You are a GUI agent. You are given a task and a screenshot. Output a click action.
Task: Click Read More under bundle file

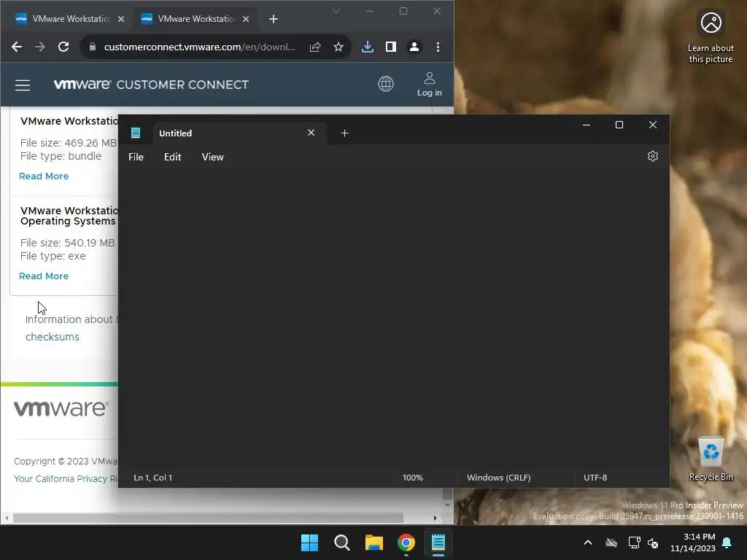44,176
